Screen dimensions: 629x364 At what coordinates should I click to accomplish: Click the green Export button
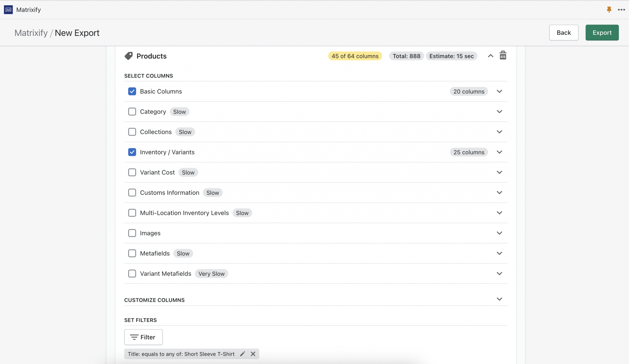602,33
